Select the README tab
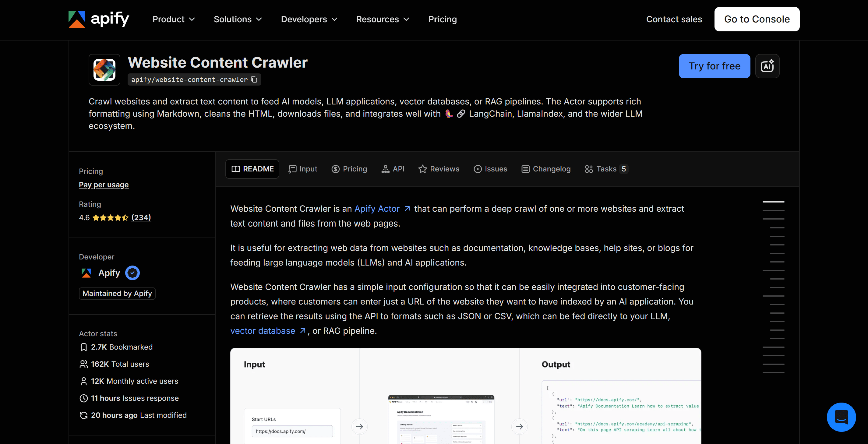The width and height of the screenshot is (868, 444). click(x=252, y=169)
